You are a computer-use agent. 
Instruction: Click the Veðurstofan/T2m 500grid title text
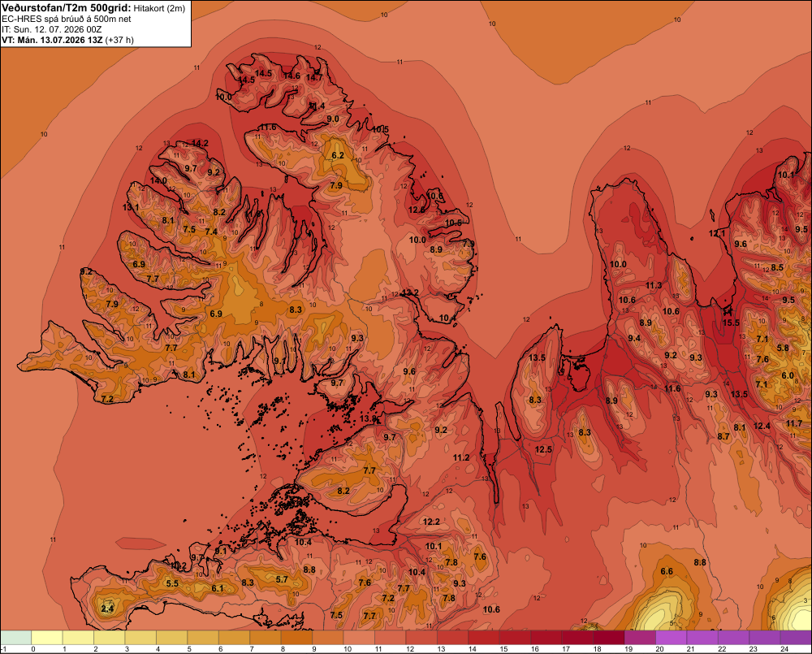tap(66, 8)
